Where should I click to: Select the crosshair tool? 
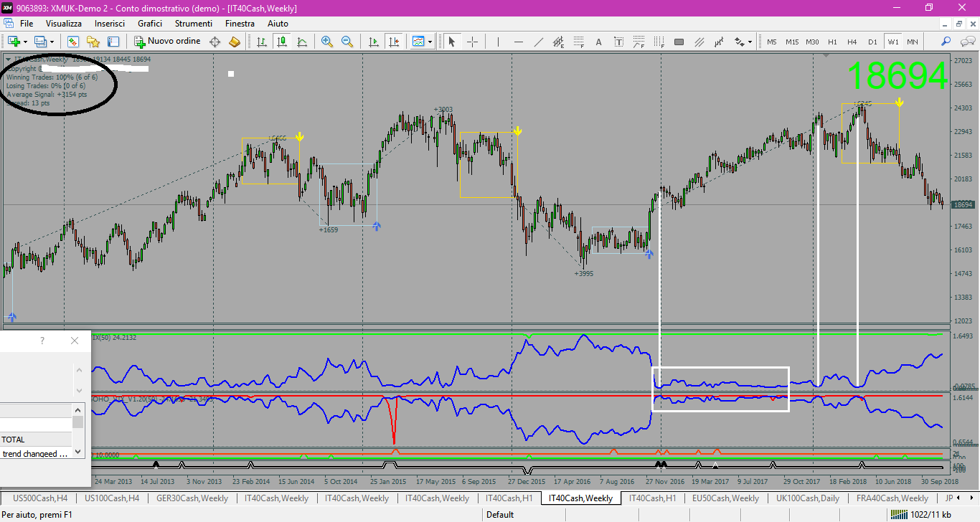point(472,42)
